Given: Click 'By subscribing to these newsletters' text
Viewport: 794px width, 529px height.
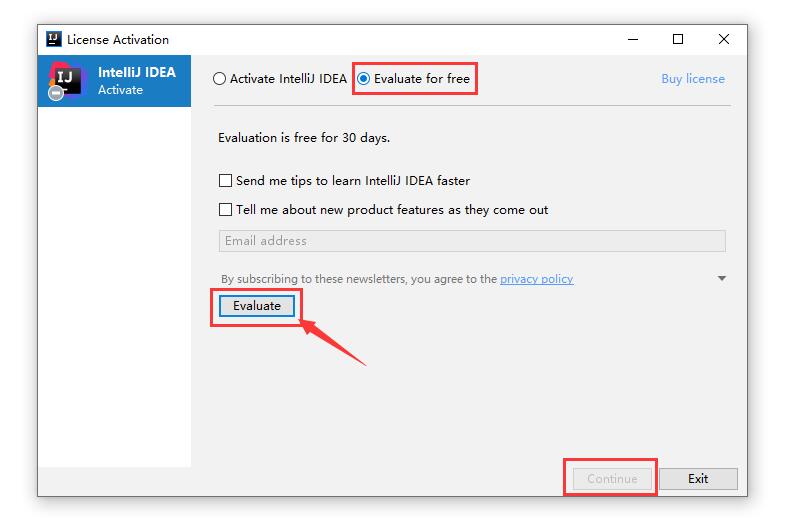Looking at the screenshot, I should pos(314,279).
